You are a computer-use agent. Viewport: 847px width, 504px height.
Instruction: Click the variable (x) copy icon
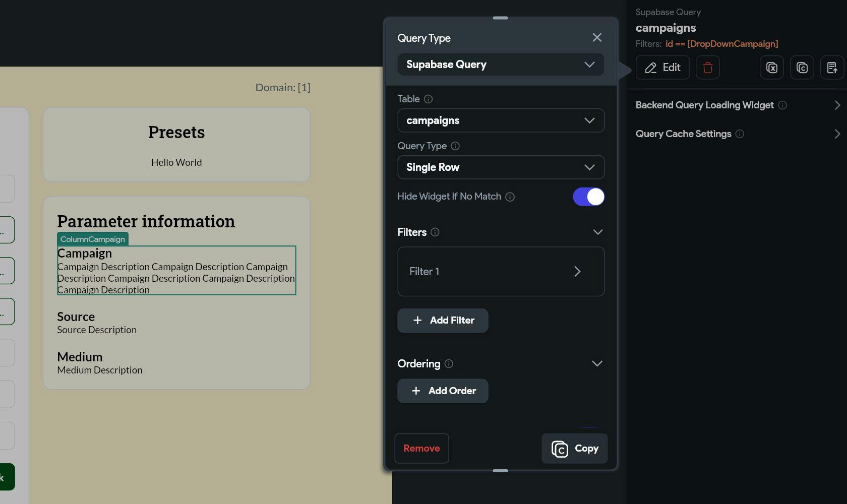(771, 68)
